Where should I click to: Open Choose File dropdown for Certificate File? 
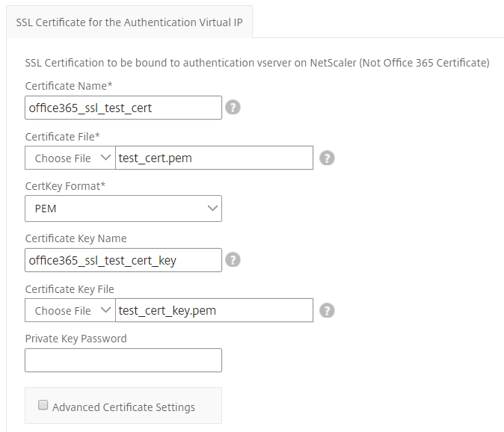[x=70, y=158]
